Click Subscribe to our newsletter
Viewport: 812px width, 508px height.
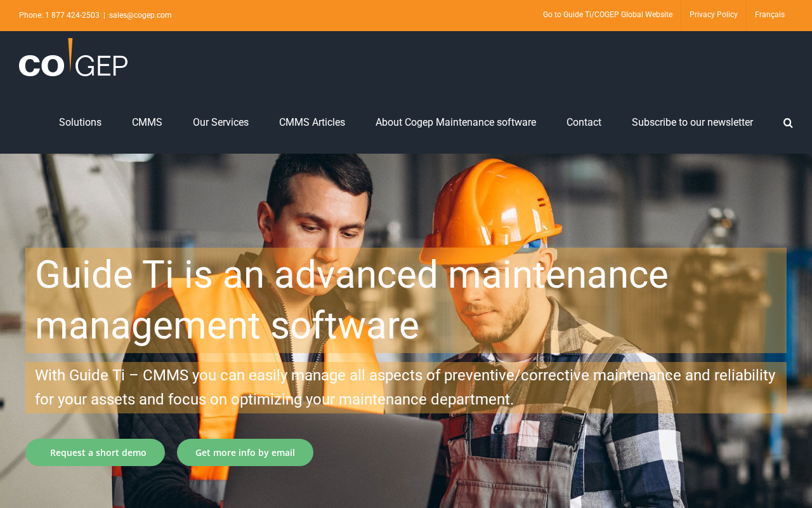click(692, 123)
